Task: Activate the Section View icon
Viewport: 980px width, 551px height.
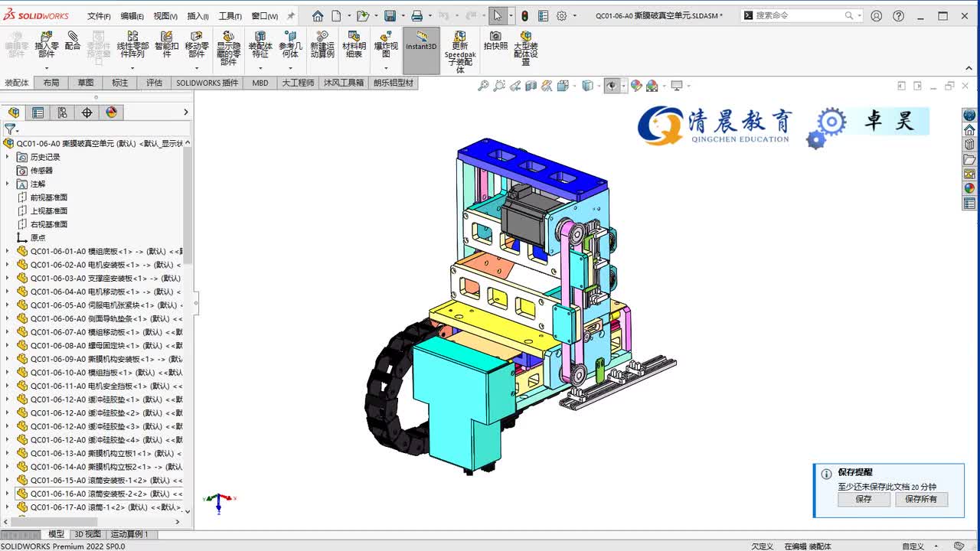Action: [x=531, y=86]
